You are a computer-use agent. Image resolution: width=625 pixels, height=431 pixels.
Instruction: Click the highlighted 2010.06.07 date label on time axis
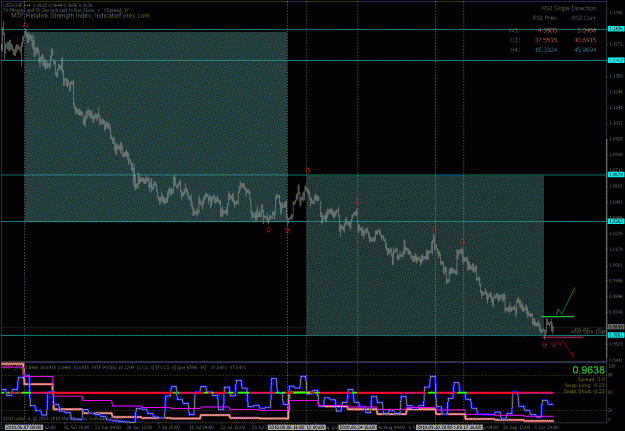[24, 427]
